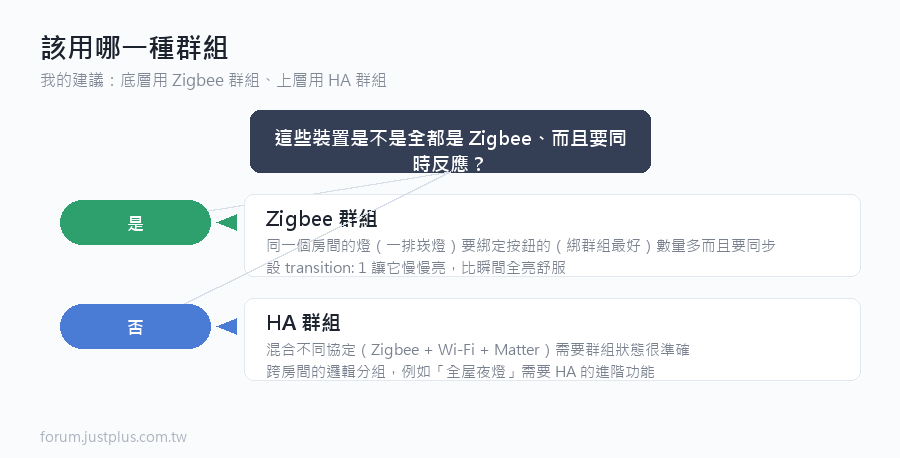
Task: Click the blue 否 pill
Action: coord(135,327)
